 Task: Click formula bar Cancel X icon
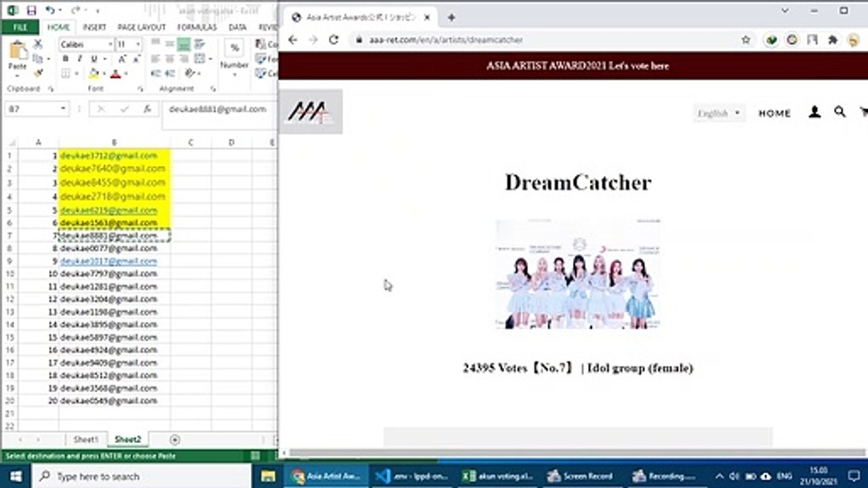101,108
